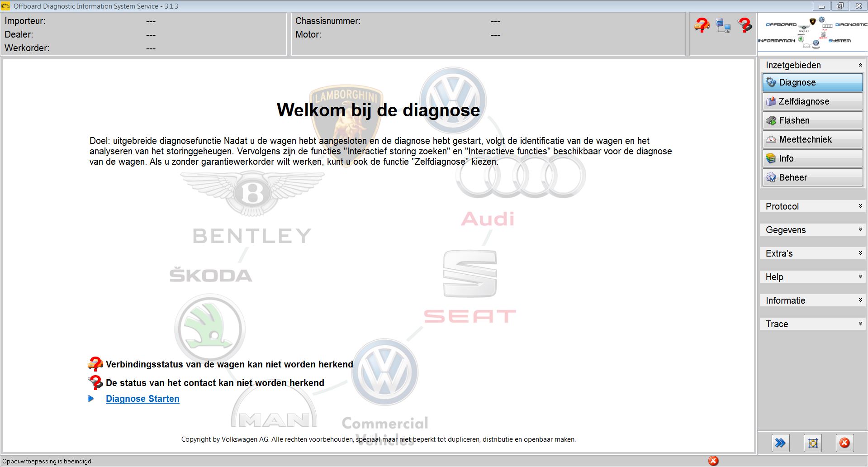
Task: Click the Dealer label
Action: (19, 34)
